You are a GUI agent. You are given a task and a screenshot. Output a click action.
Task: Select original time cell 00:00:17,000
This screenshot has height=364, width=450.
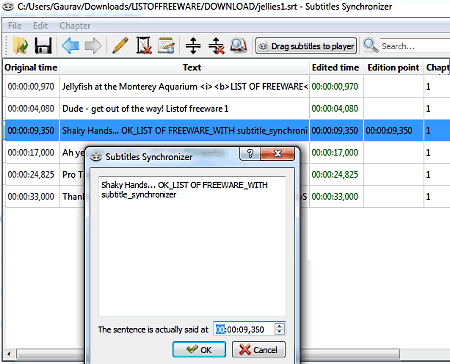coord(31,153)
